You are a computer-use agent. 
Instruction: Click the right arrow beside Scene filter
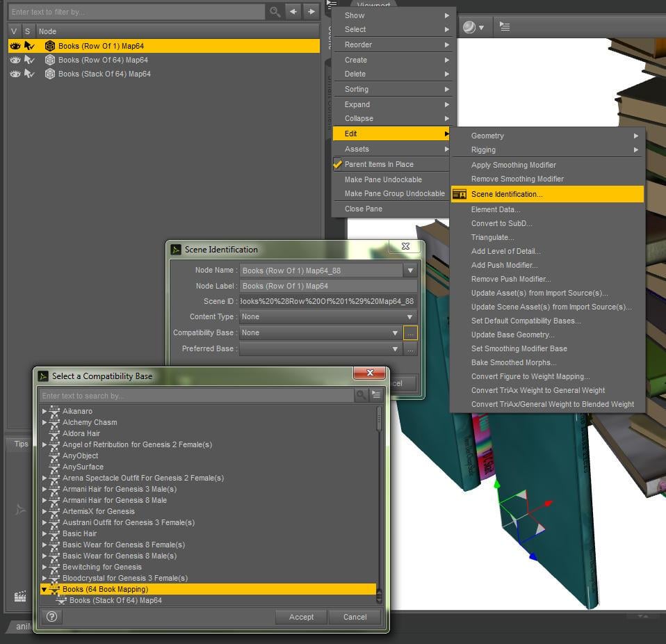[x=311, y=12]
